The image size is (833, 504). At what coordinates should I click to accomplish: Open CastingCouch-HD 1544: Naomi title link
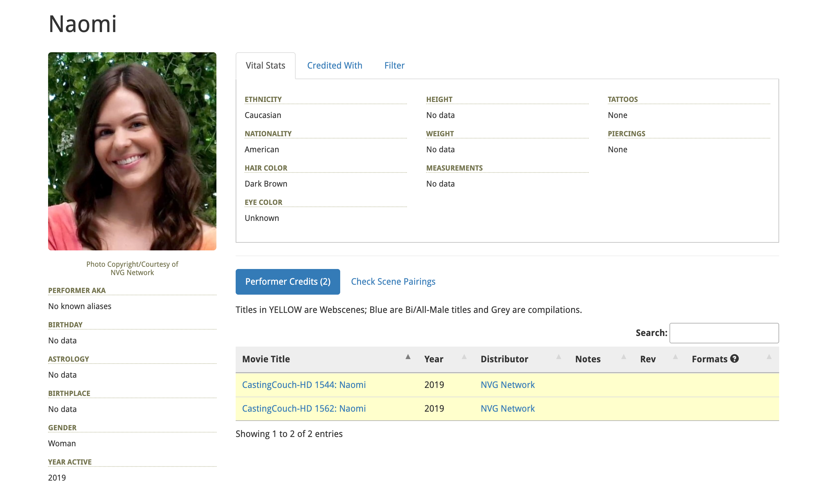tap(304, 385)
